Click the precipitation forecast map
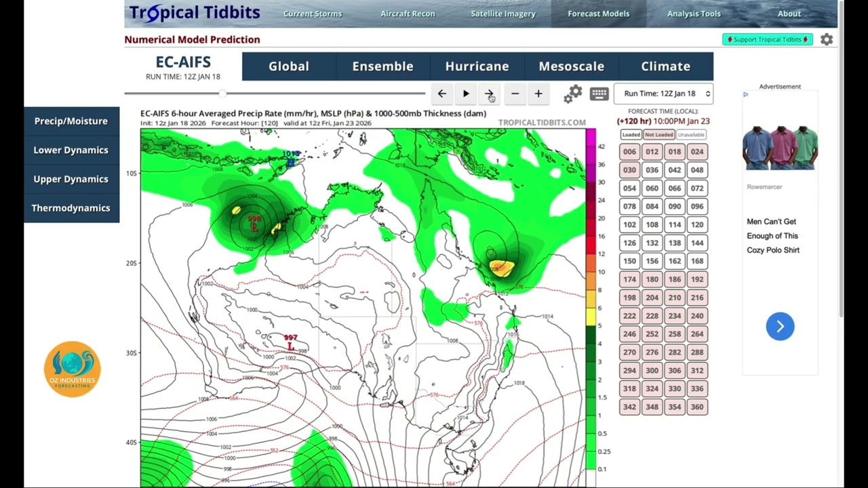 click(363, 308)
